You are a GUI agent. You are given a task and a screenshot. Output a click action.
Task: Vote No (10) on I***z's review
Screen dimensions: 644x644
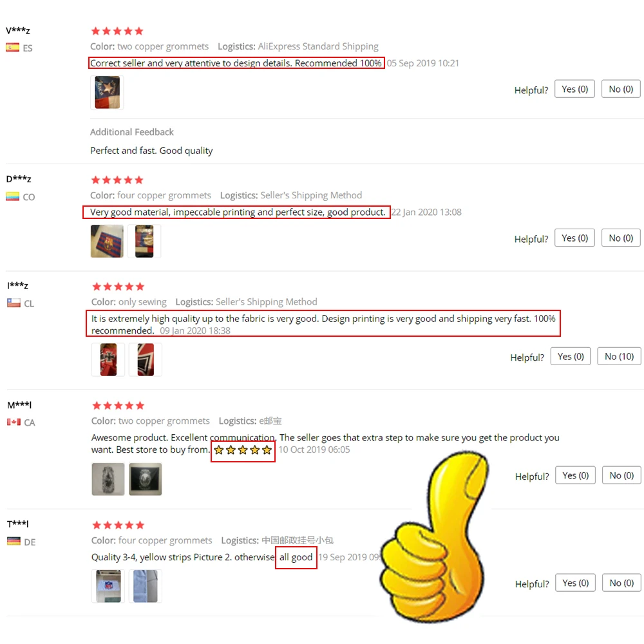619,357
